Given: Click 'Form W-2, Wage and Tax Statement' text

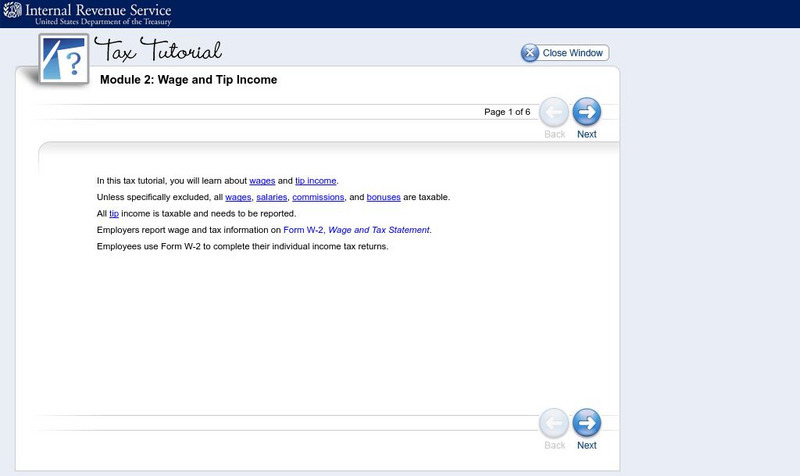Looking at the screenshot, I should pyautogui.click(x=357, y=230).
